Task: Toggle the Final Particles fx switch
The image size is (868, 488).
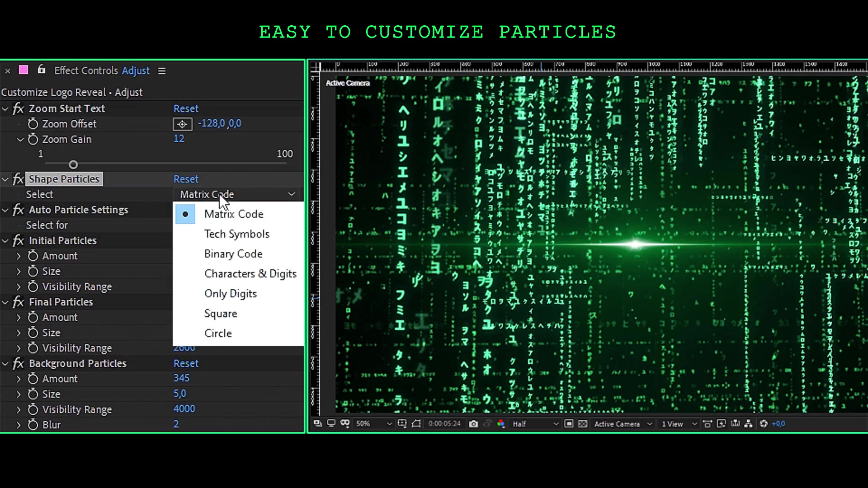Action: pyautogui.click(x=19, y=302)
